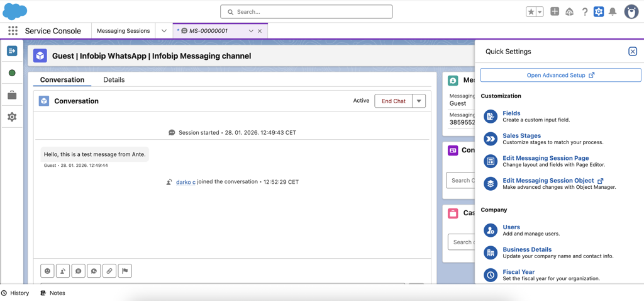Expand the Messaging Sessions navigation dropdown chevron
The image size is (644, 301).
164,31
